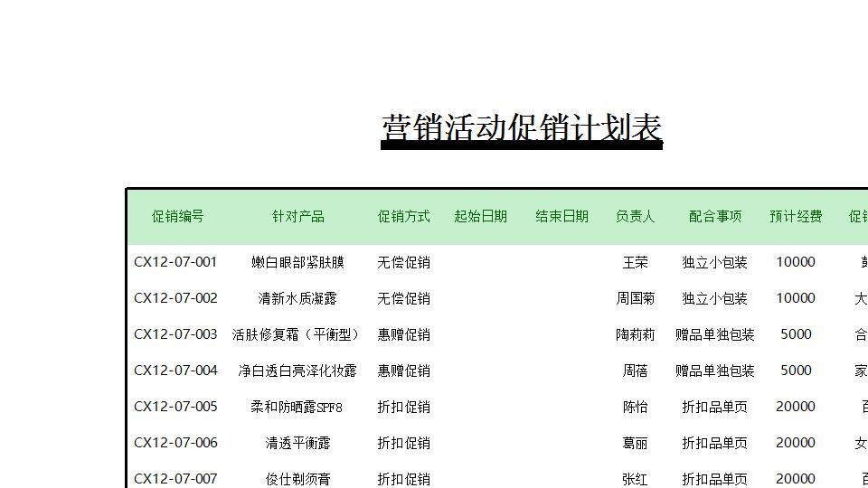Select cell CX12-07-005
Screen dimensions: 868x488
175,407
